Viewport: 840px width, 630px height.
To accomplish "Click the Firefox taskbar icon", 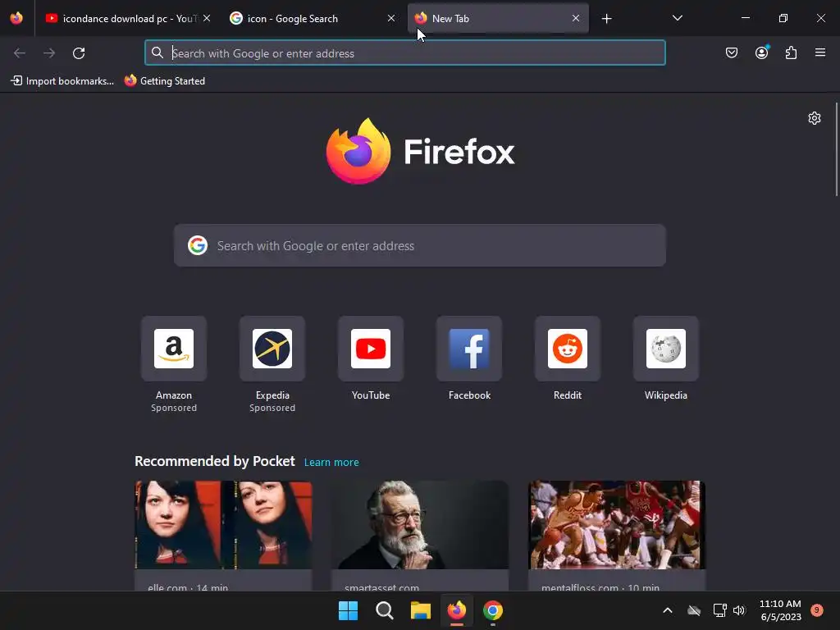I will [457, 610].
